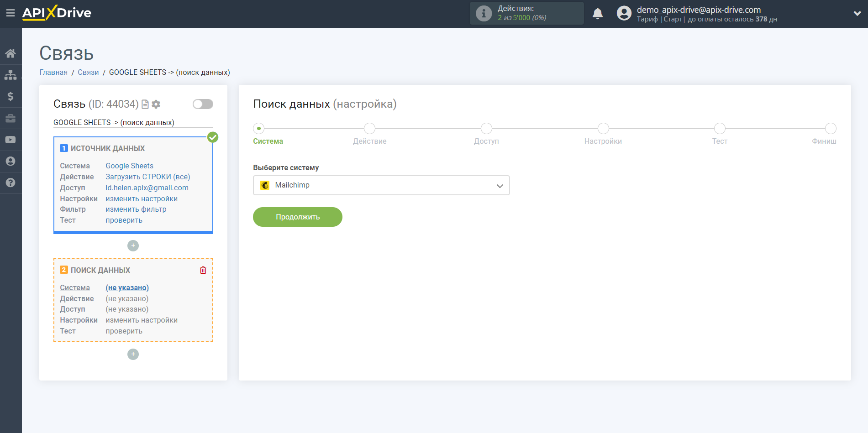
Task: Open the connection settings gear icon
Action: click(x=156, y=104)
